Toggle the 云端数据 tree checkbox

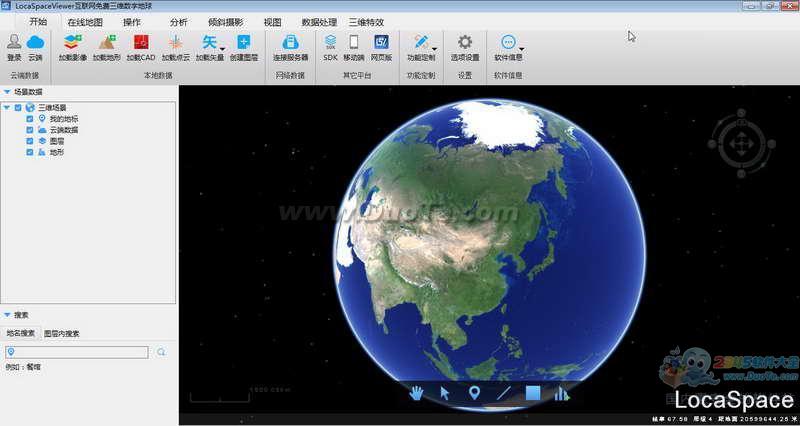click(x=30, y=130)
